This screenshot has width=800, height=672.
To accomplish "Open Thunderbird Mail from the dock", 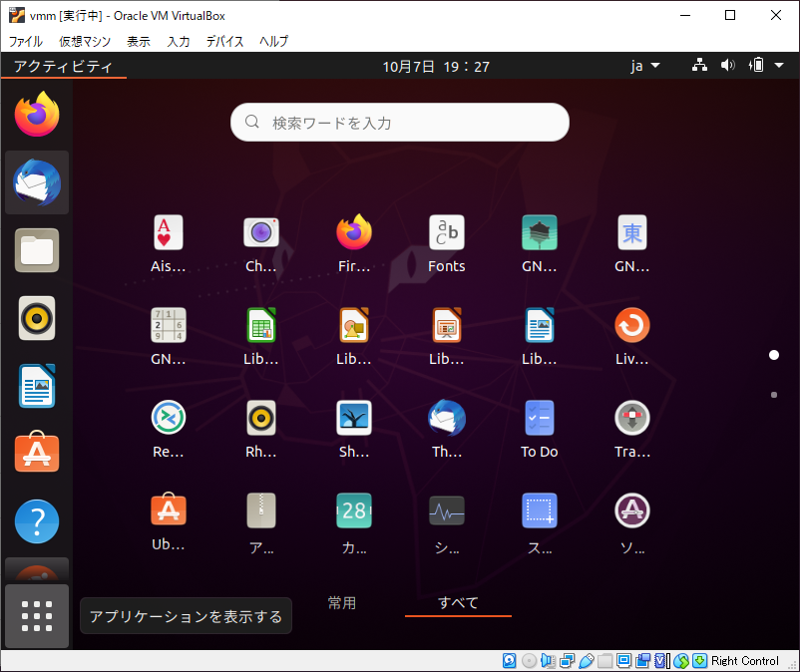I will (x=37, y=182).
